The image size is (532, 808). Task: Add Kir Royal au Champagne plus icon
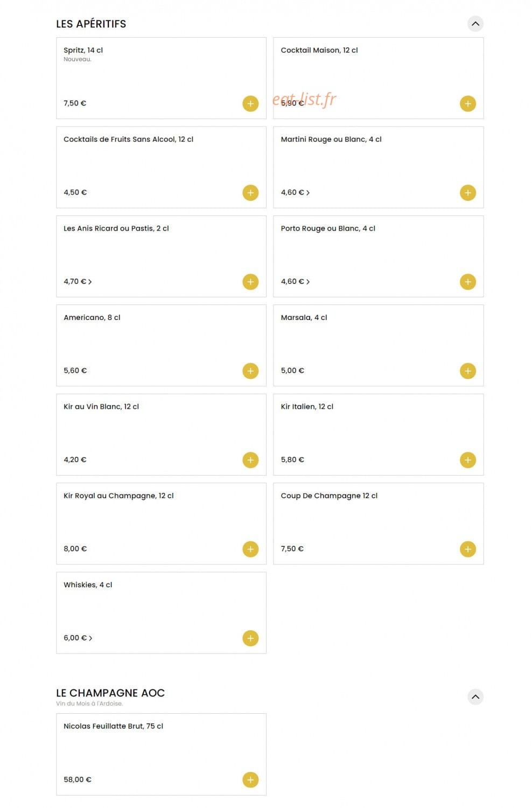coord(250,549)
